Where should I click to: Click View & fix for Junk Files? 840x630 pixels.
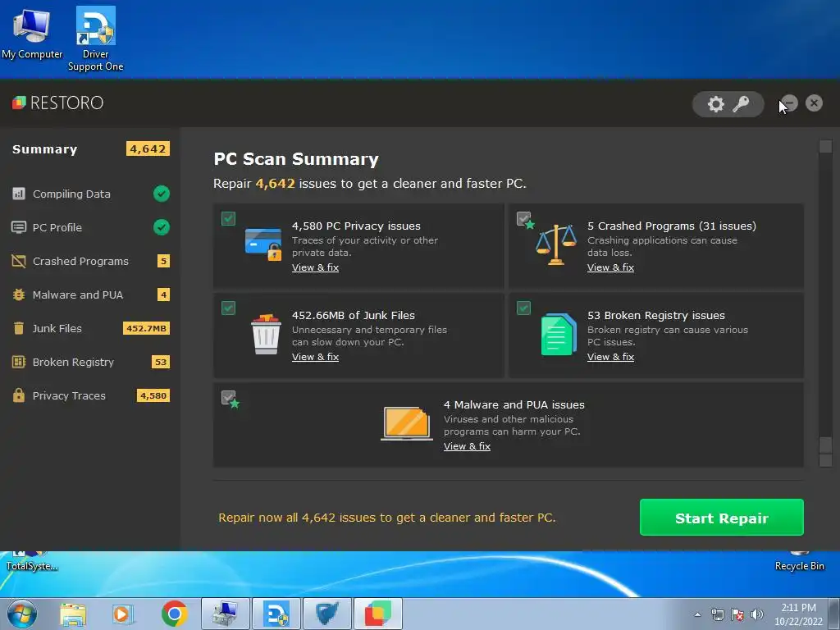click(315, 357)
